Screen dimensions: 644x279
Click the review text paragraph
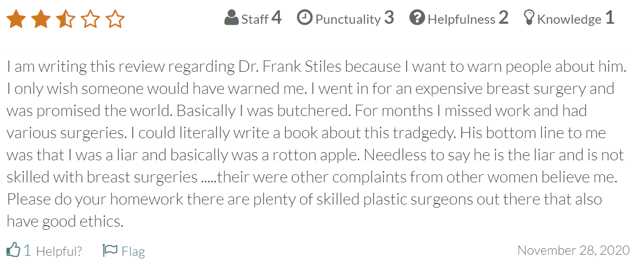tap(316, 144)
